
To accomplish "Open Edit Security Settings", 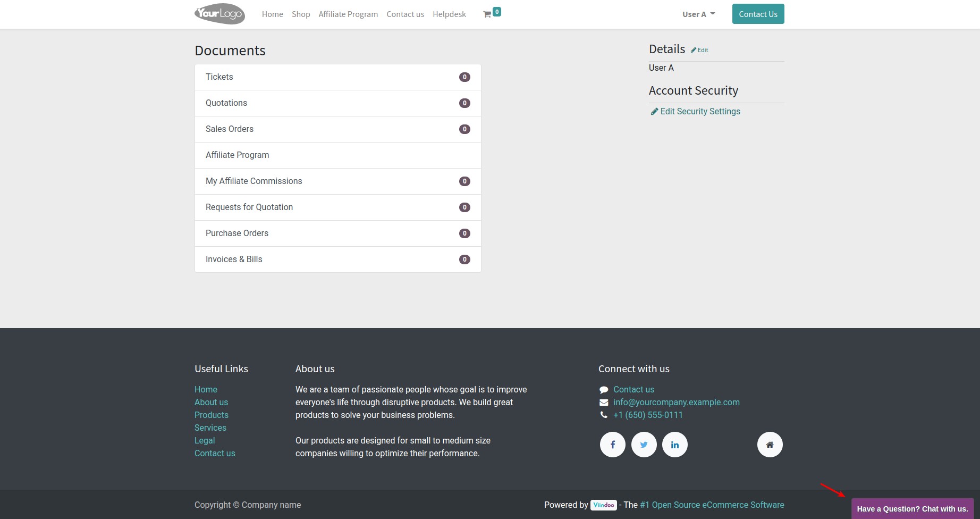I will [700, 111].
